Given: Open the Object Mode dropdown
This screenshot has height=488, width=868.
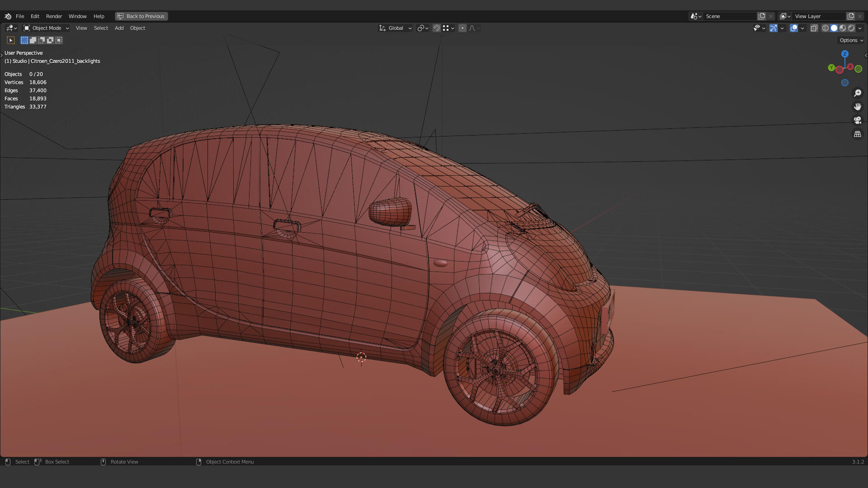Looking at the screenshot, I should (x=46, y=28).
